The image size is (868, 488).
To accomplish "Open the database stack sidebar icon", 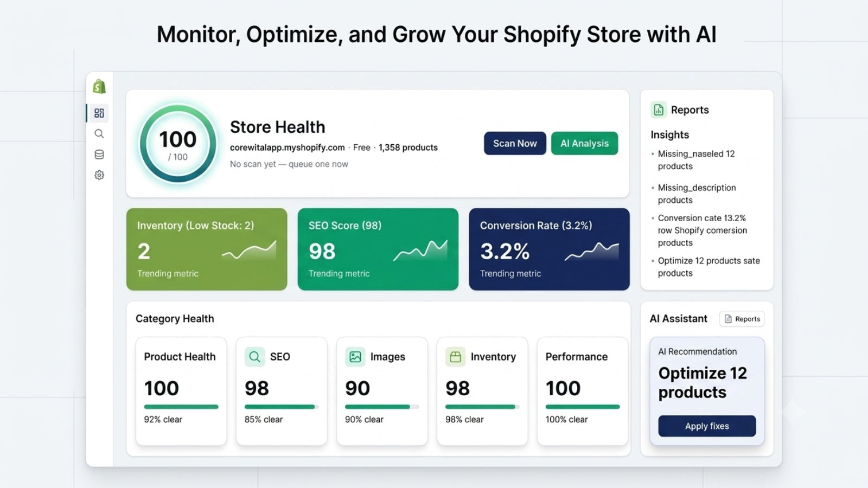I will (99, 155).
